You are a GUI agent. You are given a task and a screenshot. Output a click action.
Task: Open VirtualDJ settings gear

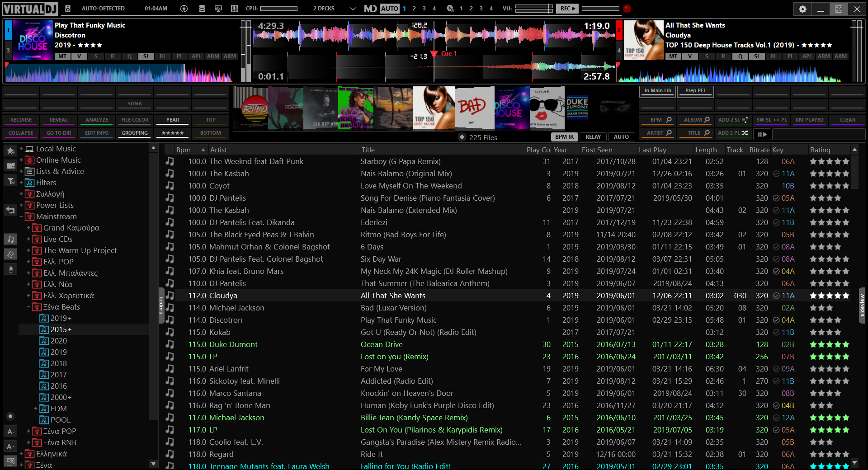point(802,9)
